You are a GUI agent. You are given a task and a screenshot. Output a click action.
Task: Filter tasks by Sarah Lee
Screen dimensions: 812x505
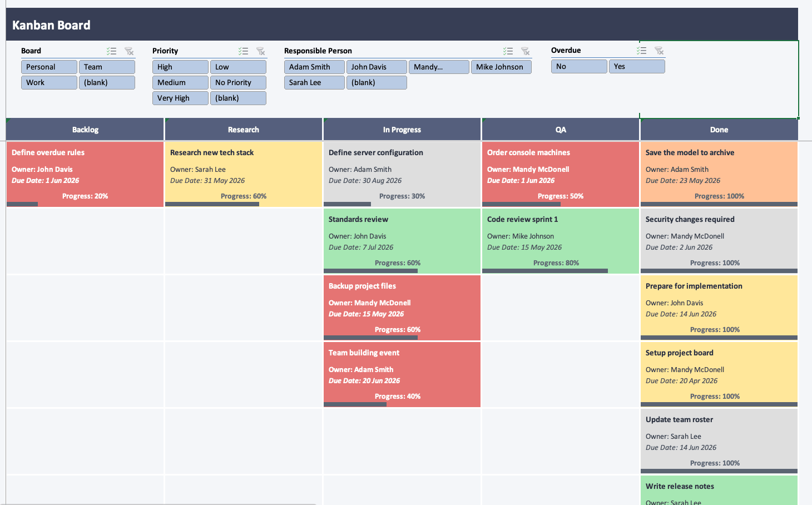[x=314, y=82]
